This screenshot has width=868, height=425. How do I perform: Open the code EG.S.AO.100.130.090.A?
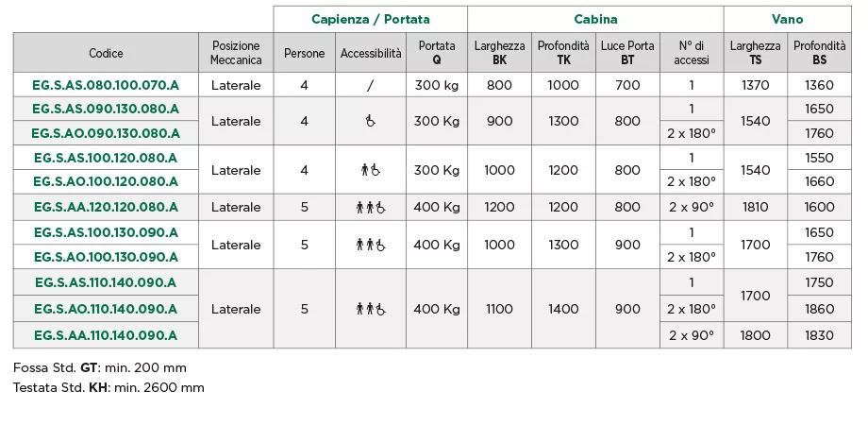coord(106,257)
